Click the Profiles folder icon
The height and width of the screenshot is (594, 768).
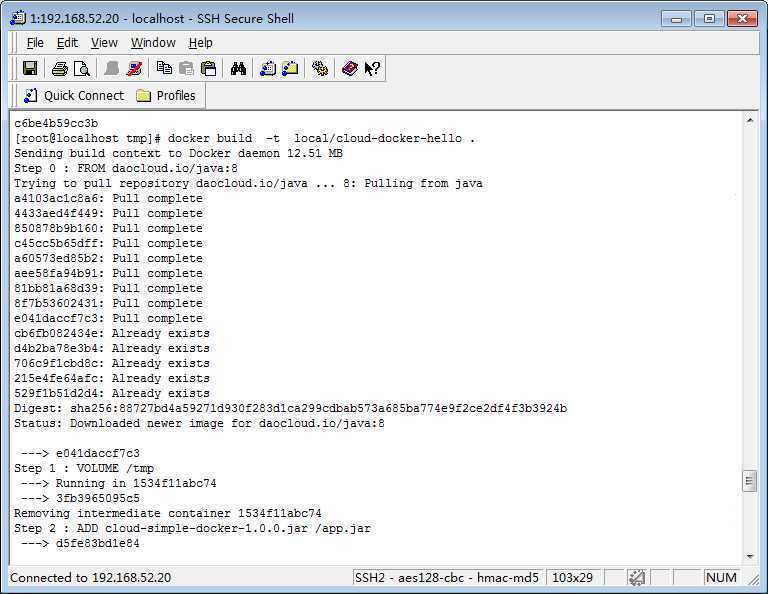coord(144,95)
